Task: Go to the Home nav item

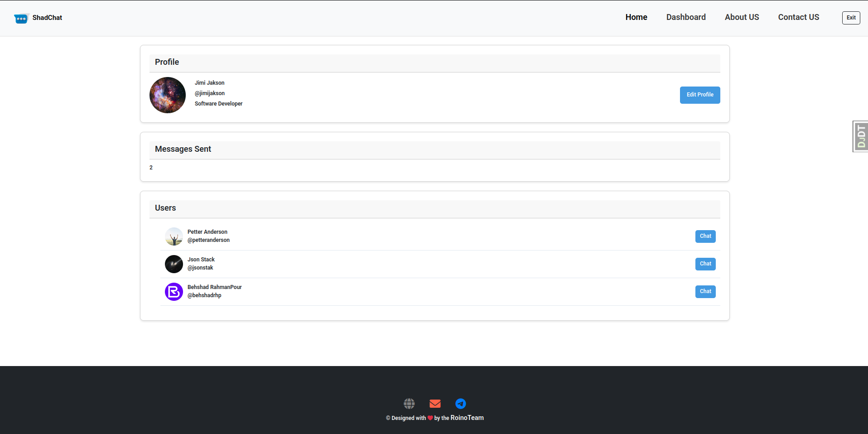Action: pyautogui.click(x=636, y=17)
